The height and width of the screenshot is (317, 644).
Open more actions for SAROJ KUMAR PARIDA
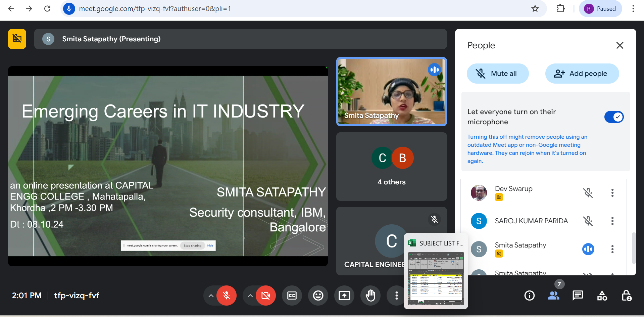612,221
